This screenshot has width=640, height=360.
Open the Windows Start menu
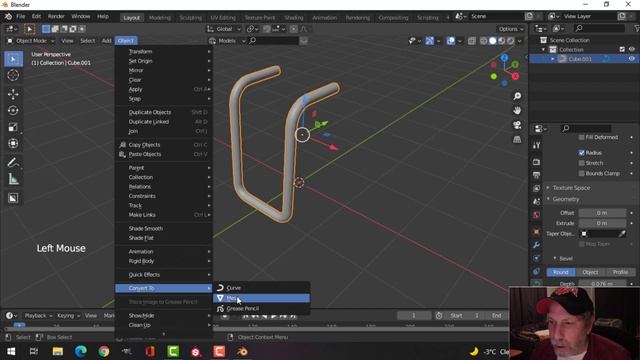(x=11, y=351)
